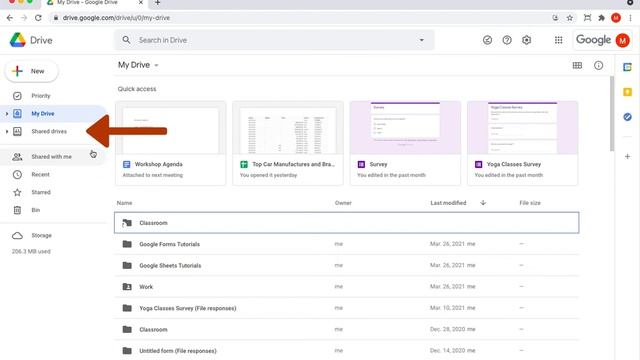
Task: Open the Help question mark menu
Action: point(507,40)
